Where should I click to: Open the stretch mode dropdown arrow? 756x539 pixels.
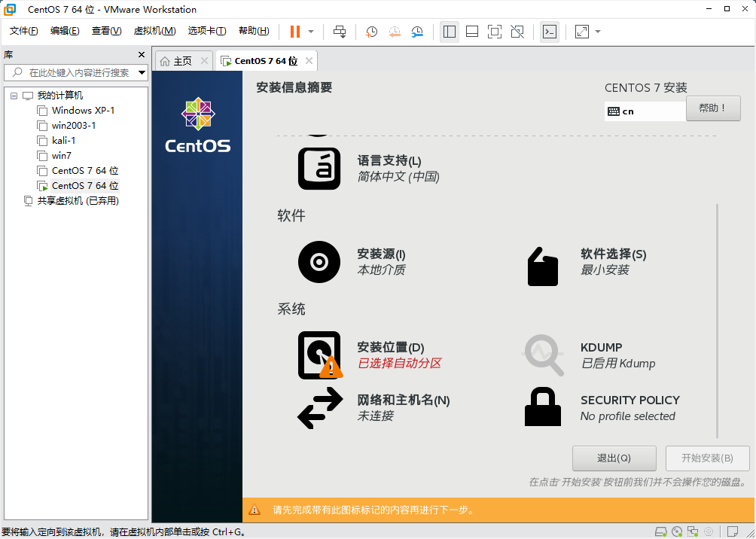coord(598,32)
